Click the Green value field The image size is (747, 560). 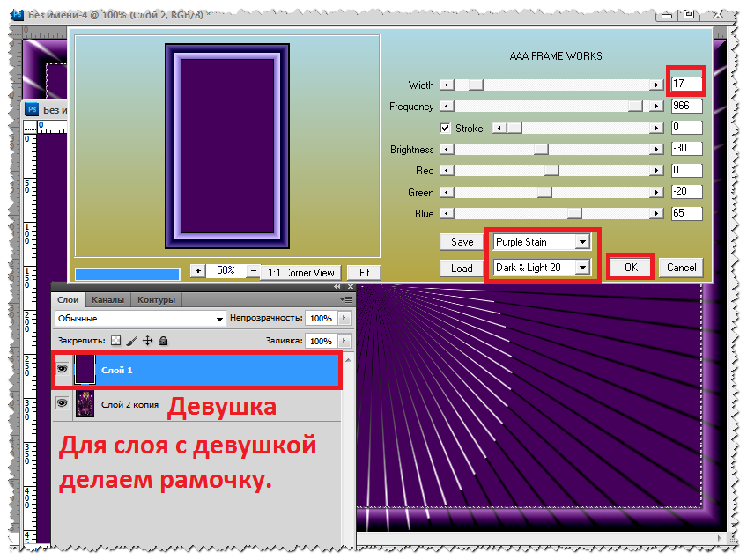click(x=686, y=191)
